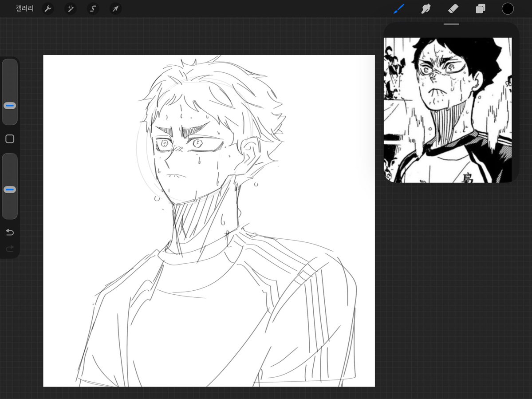Select the Eraser tool
The height and width of the screenshot is (399, 532).
tap(453, 9)
